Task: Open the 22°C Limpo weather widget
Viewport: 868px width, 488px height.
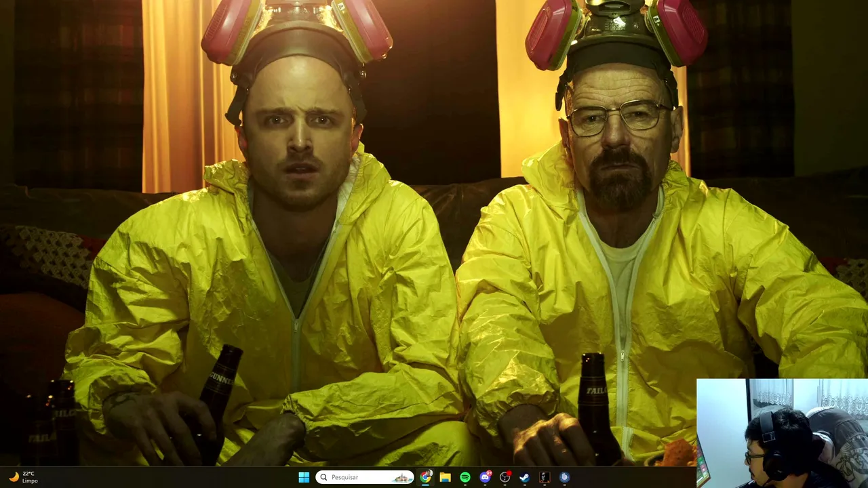Action: coord(22,477)
